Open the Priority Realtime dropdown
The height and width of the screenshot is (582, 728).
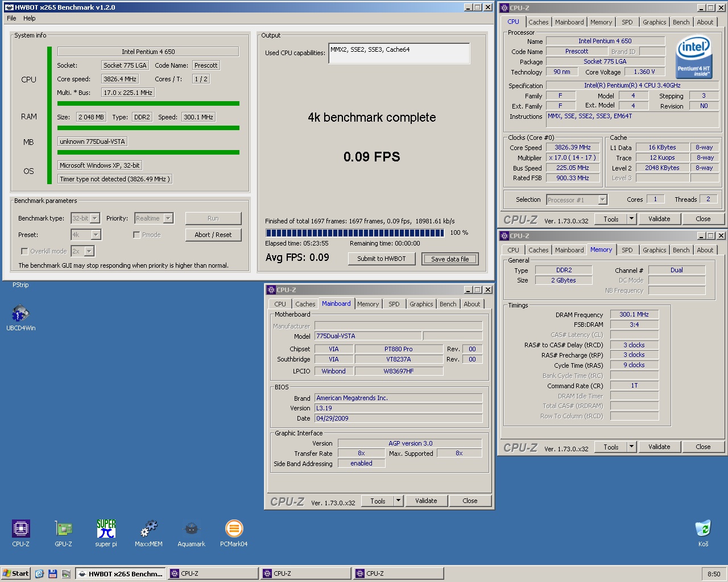click(x=168, y=218)
